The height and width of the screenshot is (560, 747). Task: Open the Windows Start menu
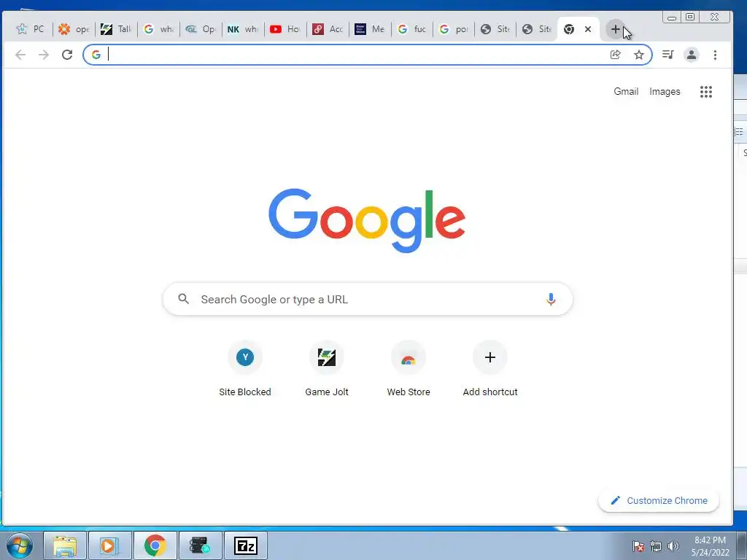(19, 545)
